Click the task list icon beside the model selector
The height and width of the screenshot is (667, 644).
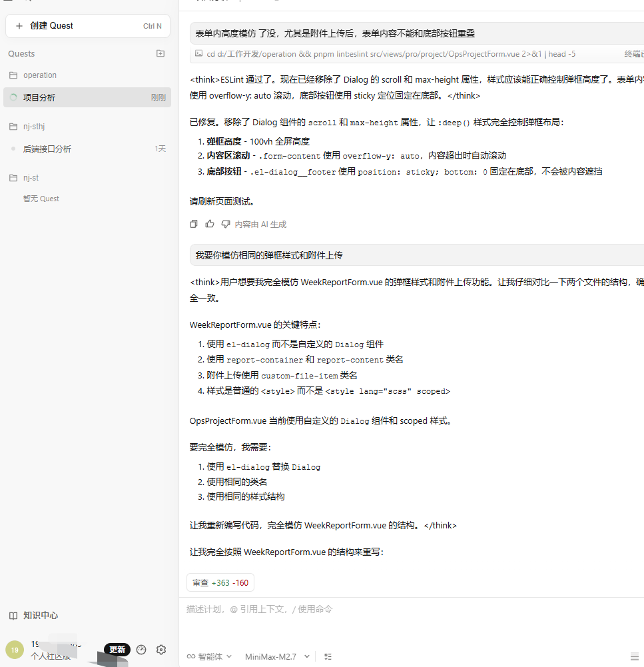pyautogui.click(x=328, y=657)
